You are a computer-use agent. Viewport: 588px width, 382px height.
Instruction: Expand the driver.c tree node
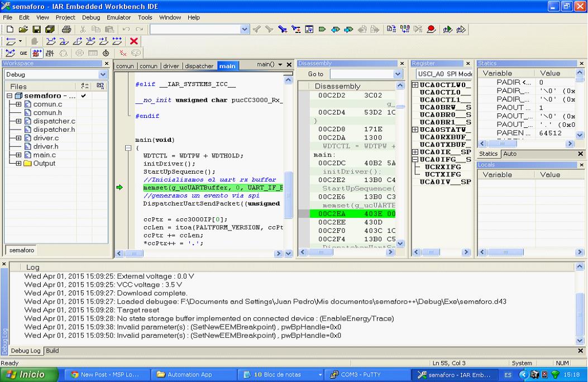[x=18, y=138]
